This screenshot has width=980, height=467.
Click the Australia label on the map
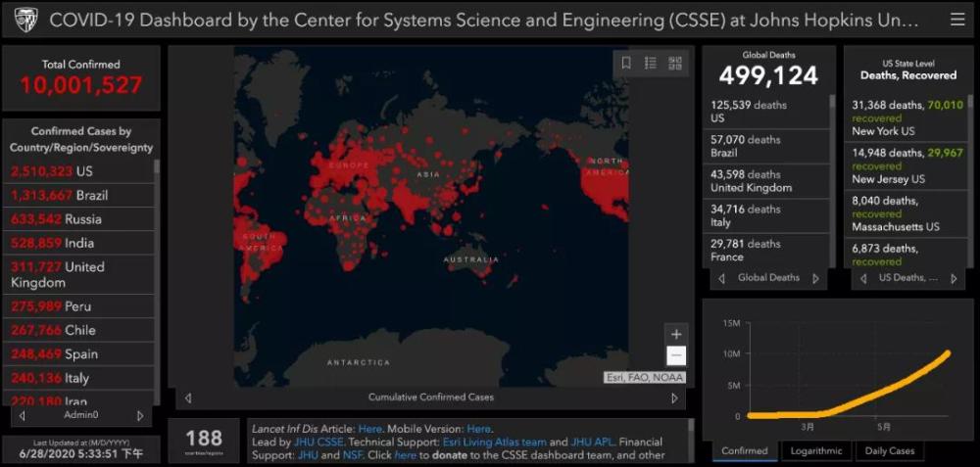[x=471, y=259]
